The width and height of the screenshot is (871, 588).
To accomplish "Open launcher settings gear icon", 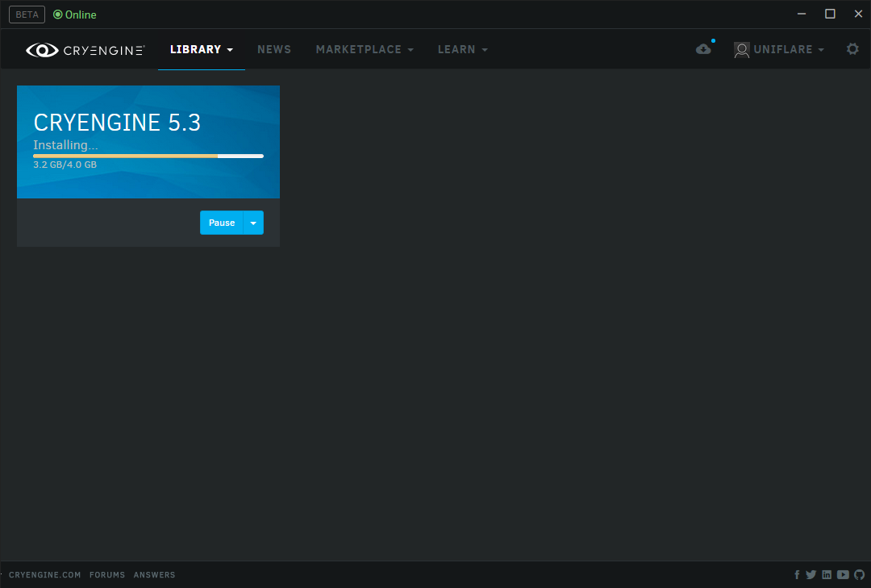I will coord(852,49).
